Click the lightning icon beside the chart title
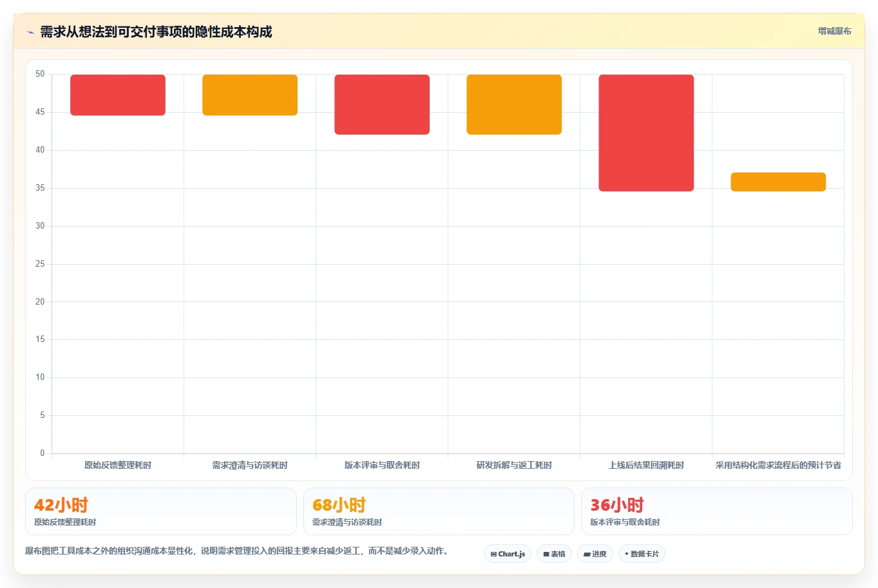Image resolution: width=878 pixels, height=588 pixels. click(x=30, y=32)
